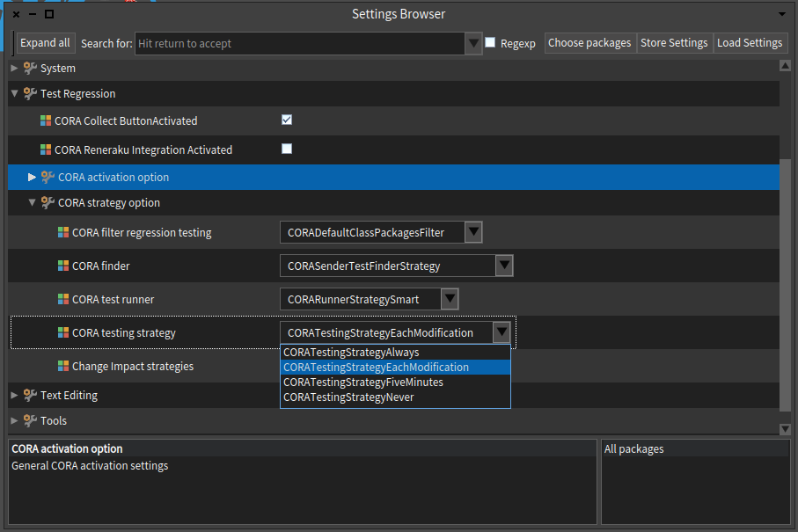Click the CORA test runner setting icon
798x532 pixels.
click(x=63, y=299)
